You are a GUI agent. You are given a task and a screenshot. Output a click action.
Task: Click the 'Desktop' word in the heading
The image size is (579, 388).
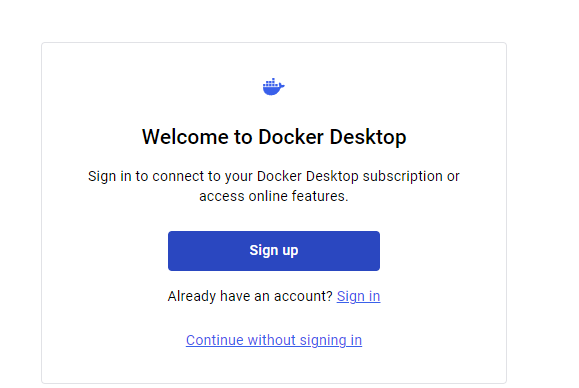pos(368,137)
